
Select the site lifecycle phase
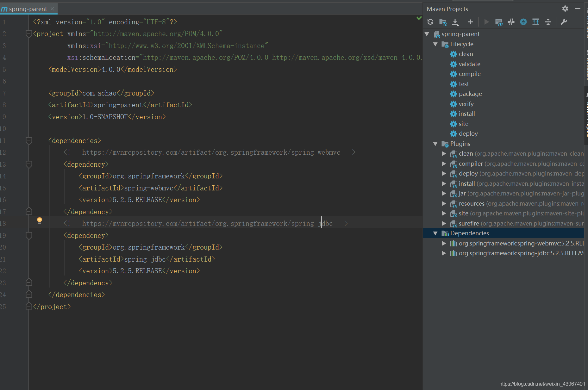tap(503, 124)
